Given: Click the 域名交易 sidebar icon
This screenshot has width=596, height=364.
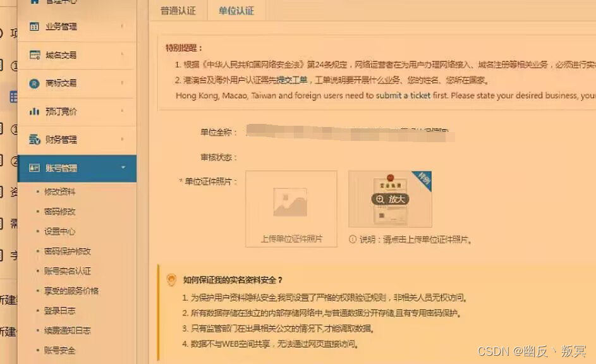Looking at the screenshot, I should point(35,55).
